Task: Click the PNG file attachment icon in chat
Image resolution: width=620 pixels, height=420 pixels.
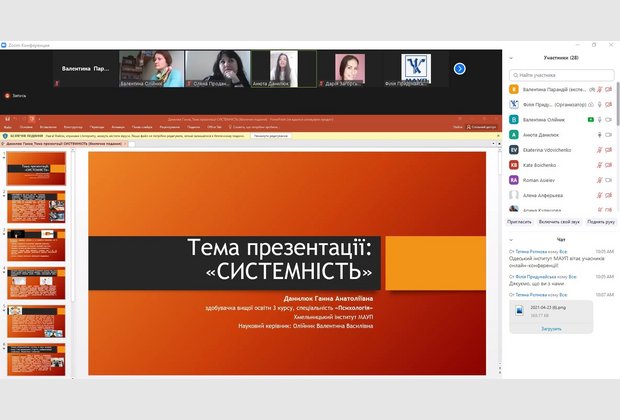Action: 519,311
